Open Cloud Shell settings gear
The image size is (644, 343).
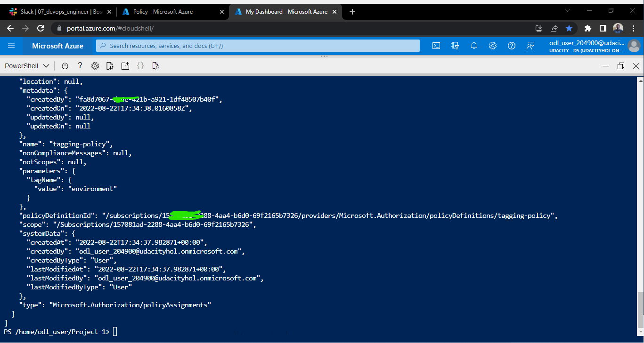pyautogui.click(x=95, y=65)
